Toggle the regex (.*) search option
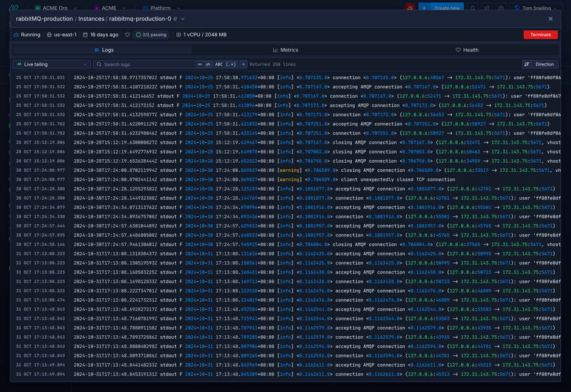 (231, 64)
